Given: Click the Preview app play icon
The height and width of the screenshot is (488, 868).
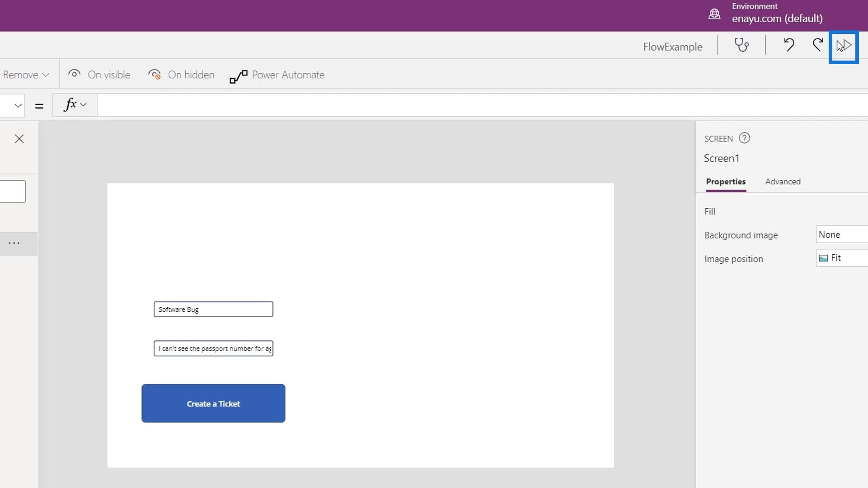Looking at the screenshot, I should (x=846, y=46).
